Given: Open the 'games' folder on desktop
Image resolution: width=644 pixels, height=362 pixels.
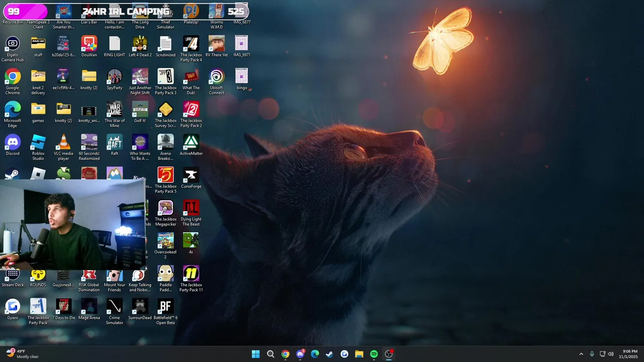Looking at the screenshot, I should (x=38, y=112).
